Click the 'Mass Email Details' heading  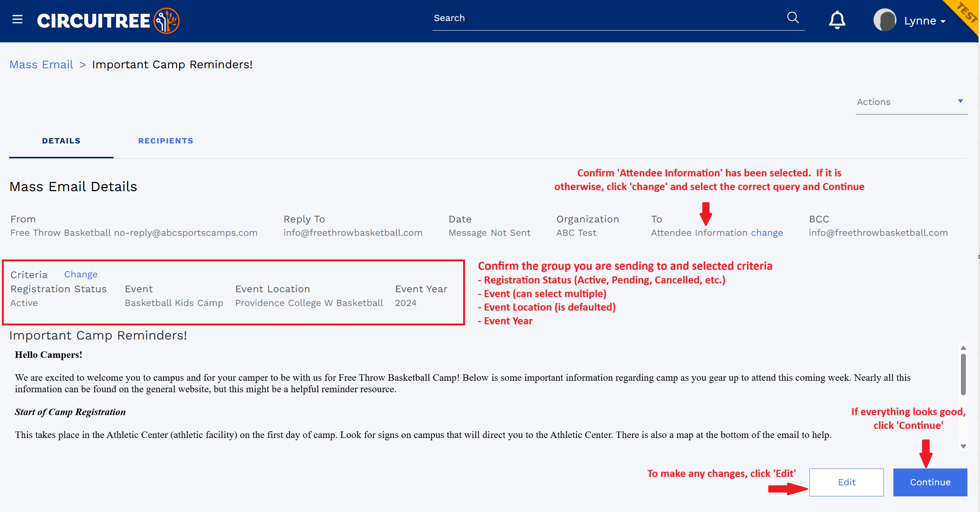tap(73, 187)
